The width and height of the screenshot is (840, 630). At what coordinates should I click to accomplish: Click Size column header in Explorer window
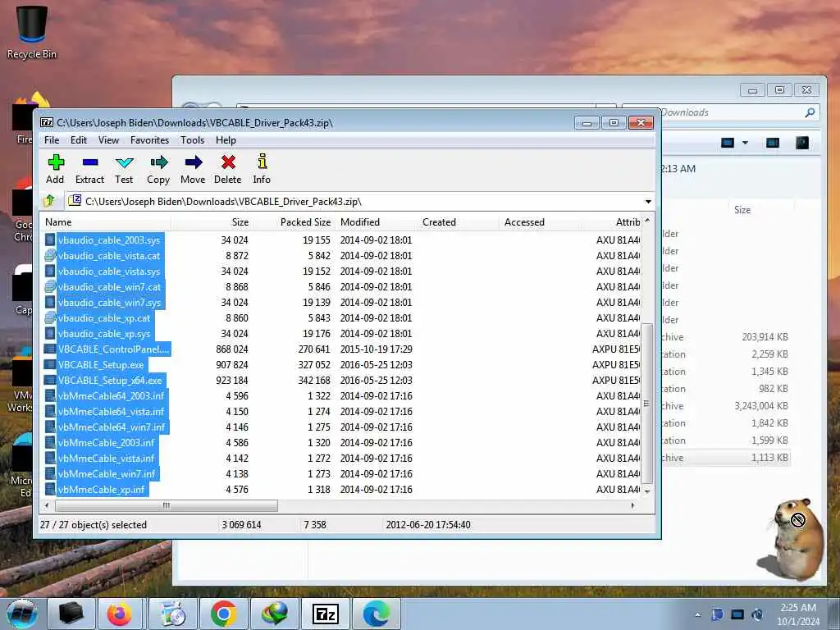coord(742,209)
